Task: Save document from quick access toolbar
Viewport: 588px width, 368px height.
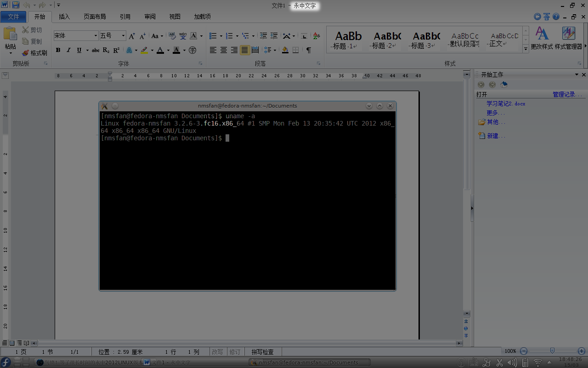Action: [16, 5]
